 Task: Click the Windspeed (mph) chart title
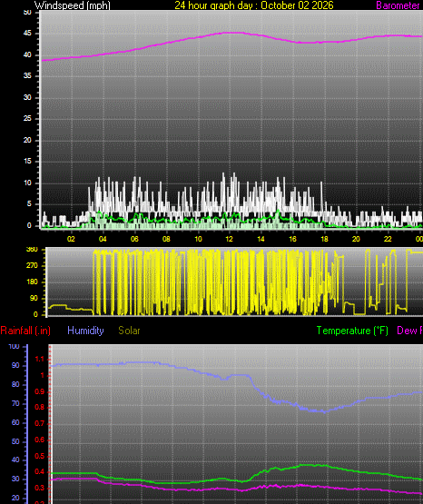click(73, 5)
